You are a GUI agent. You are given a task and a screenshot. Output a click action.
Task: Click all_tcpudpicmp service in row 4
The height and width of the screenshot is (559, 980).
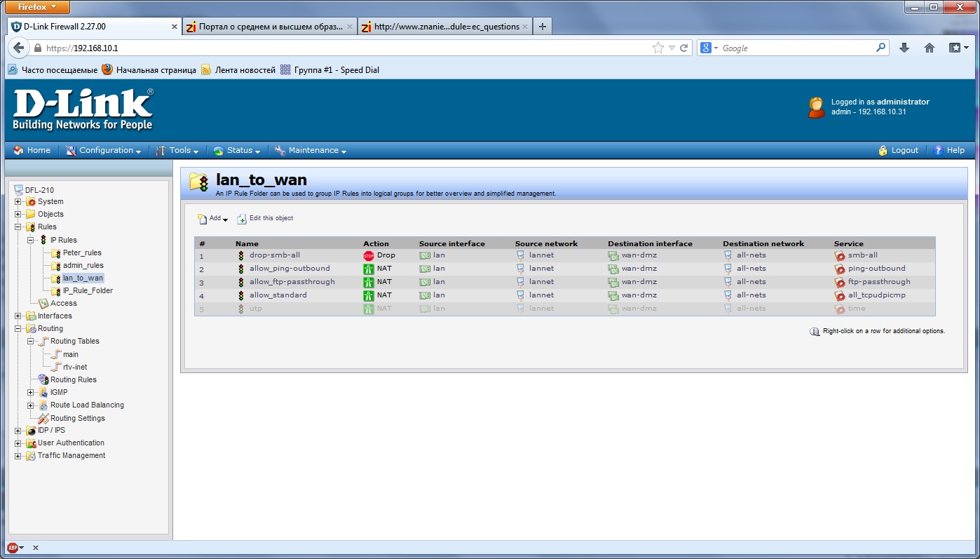click(x=877, y=295)
